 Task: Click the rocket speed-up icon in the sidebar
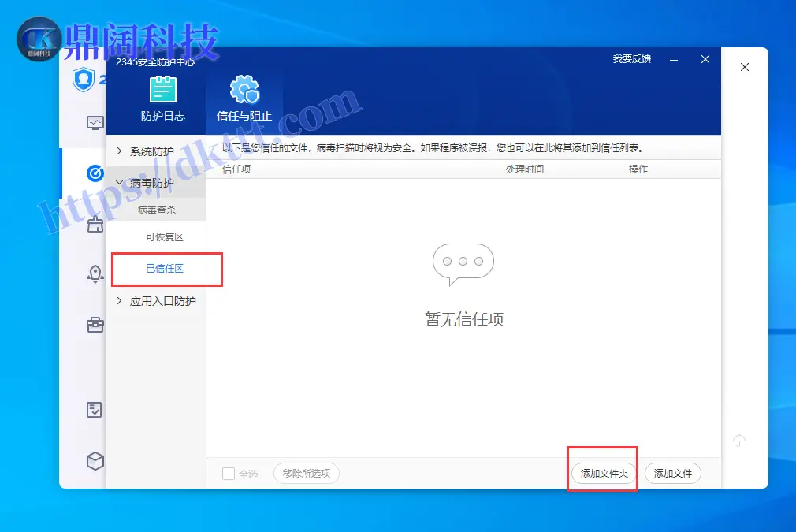point(95,274)
